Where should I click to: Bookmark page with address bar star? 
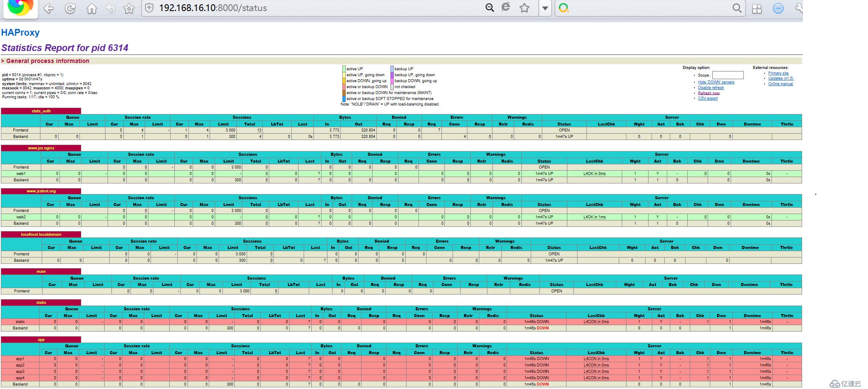(x=524, y=8)
